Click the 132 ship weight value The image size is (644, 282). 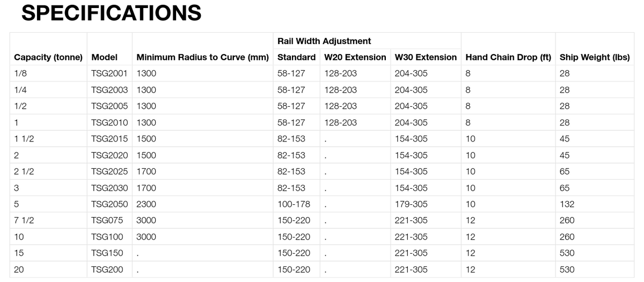(x=567, y=204)
